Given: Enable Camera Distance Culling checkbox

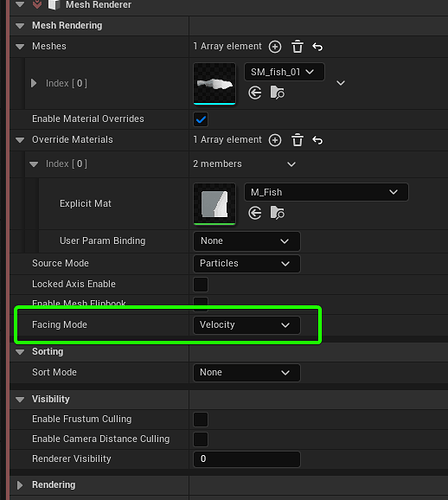Looking at the screenshot, I should point(201,439).
